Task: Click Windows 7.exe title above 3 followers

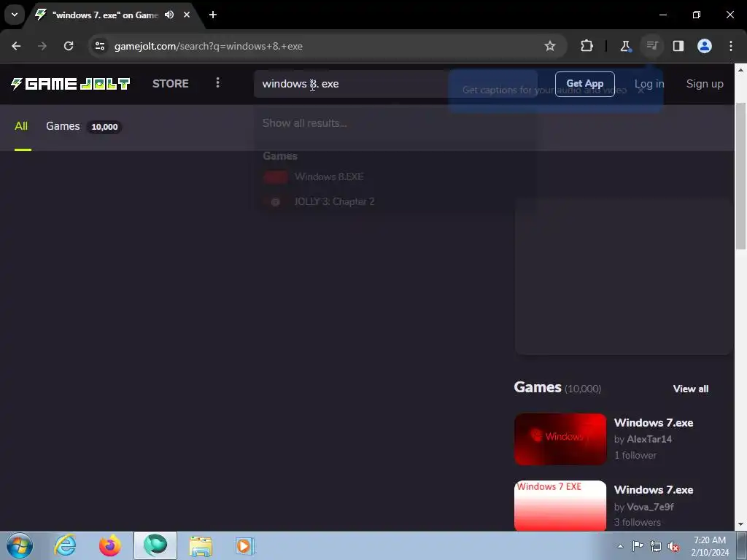Action: point(654,490)
